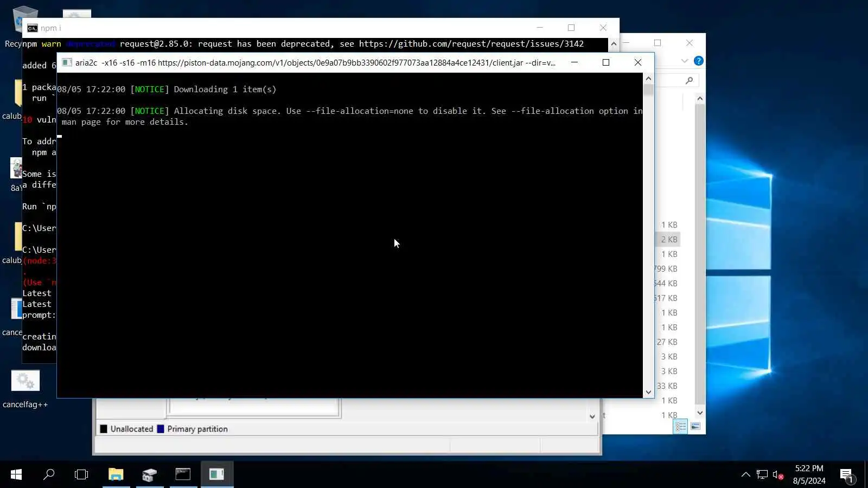
Task: Click the aria2c scrollbar thumb
Action: [x=648, y=90]
